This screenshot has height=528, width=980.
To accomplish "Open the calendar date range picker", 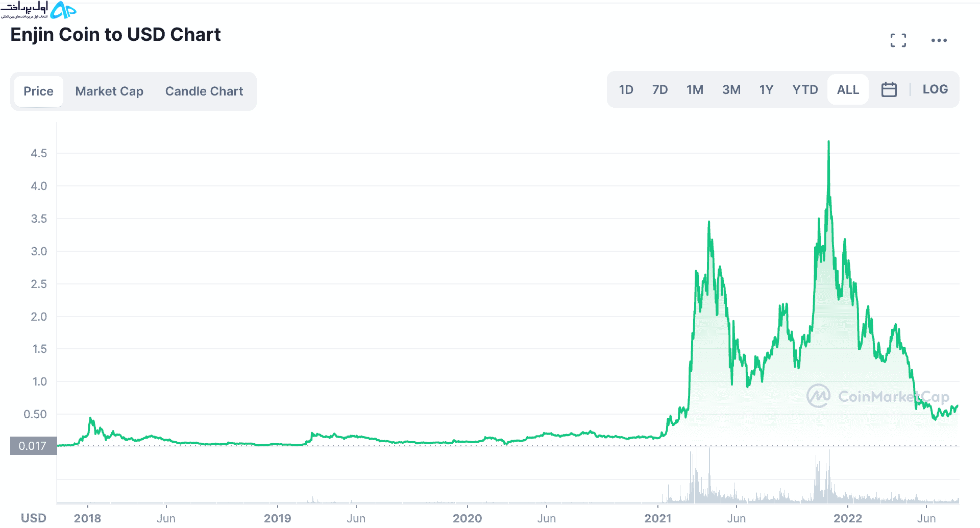I will point(889,89).
